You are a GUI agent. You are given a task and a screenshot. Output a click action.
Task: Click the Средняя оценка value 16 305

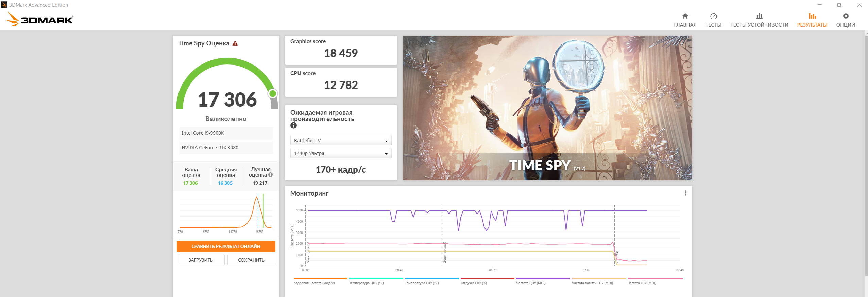225,183
